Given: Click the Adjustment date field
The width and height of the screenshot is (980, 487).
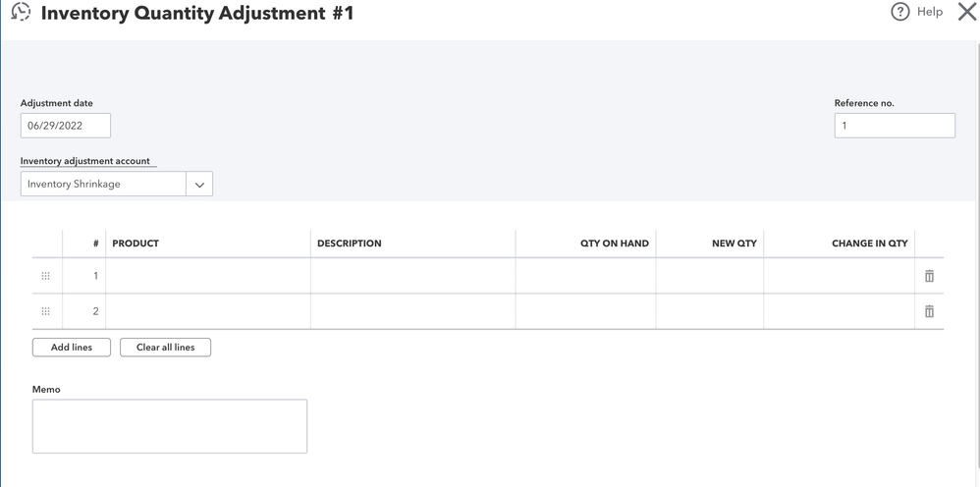Looking at the screenshot, I should 65,126.
